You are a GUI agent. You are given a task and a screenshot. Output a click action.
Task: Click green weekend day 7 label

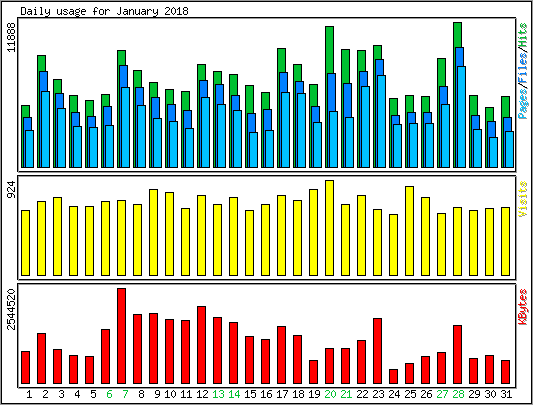coord(125,394)
